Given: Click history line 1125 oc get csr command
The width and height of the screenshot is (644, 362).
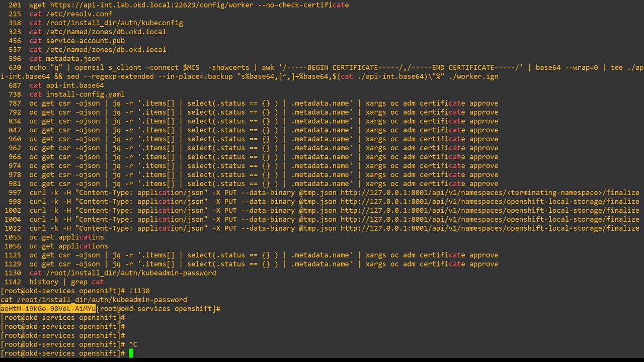Looking at the screenshot, I should pos(264,255).
